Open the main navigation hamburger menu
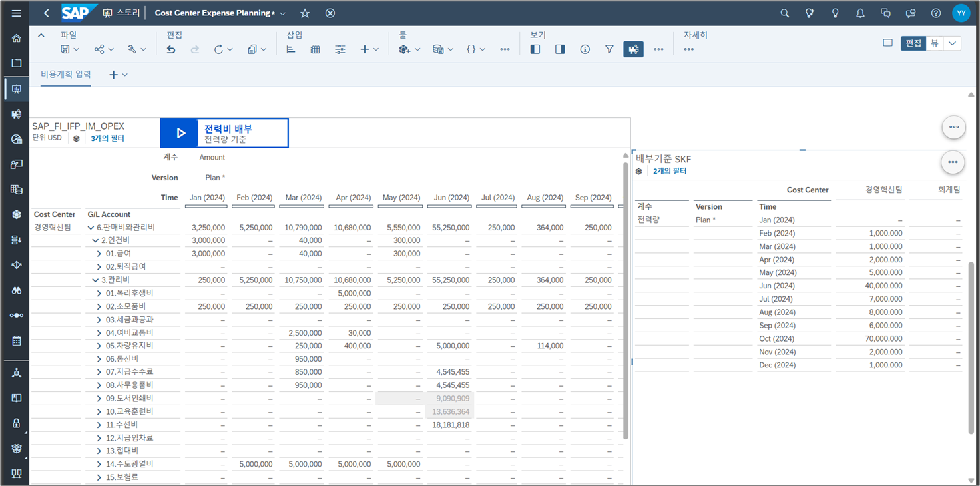The height and width of the screenshot is (486, 980). click(x=16, y=13)
